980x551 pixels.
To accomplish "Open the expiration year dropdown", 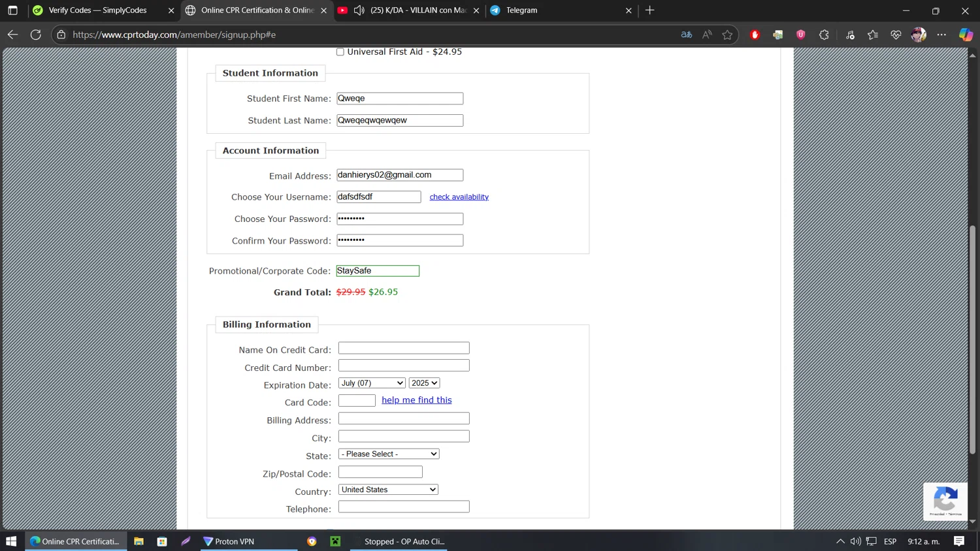I will pos(424,383).
